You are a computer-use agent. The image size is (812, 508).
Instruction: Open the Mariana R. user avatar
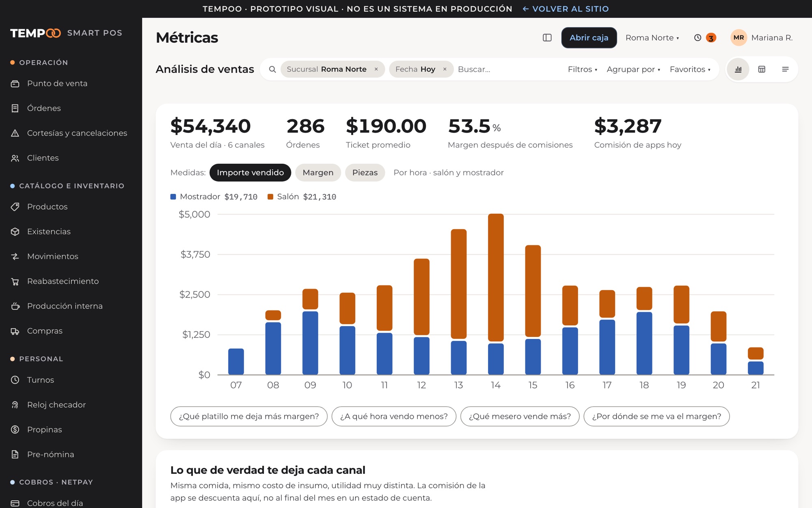click(x=739, y=38)
